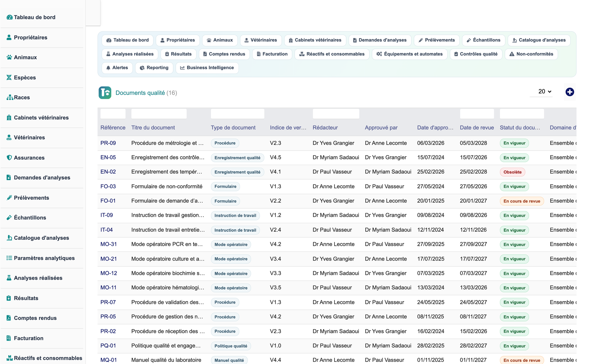
Task: Click the 27/09/2027 review date cell
Action: click(473, 244)
